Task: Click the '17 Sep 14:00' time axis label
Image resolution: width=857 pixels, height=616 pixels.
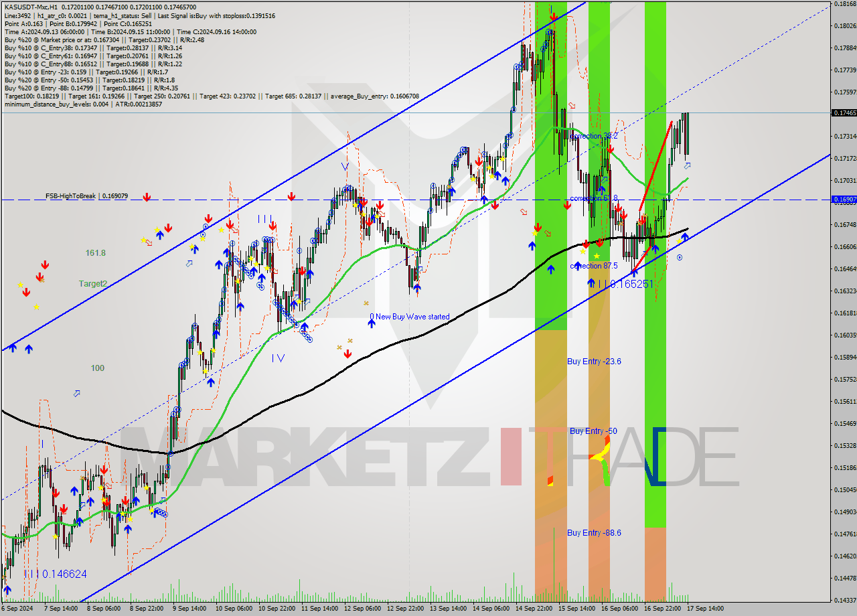Action: [x=705, y=609]
